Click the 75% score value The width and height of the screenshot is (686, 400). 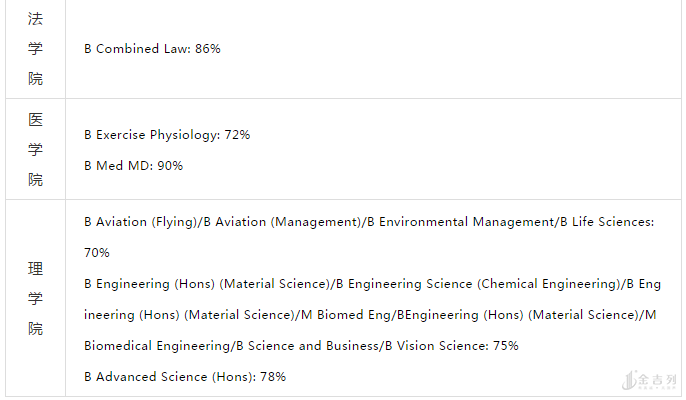tap(505, 345)
